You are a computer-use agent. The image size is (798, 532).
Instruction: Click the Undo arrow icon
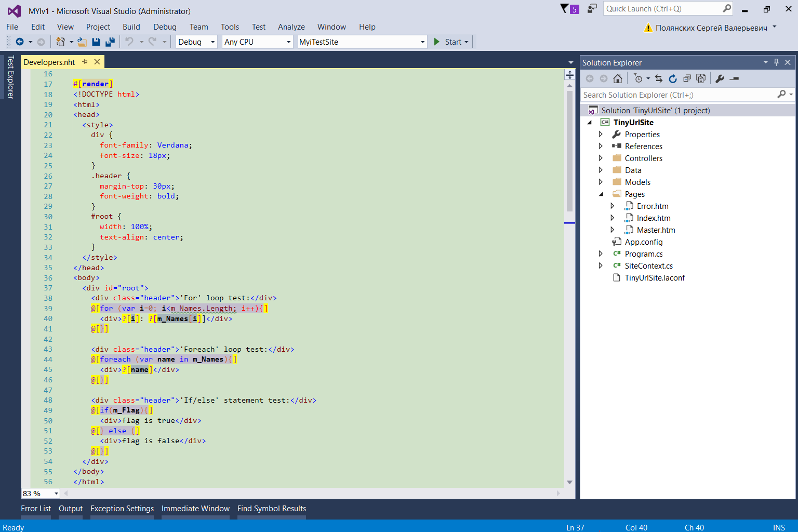pos(129,42)
